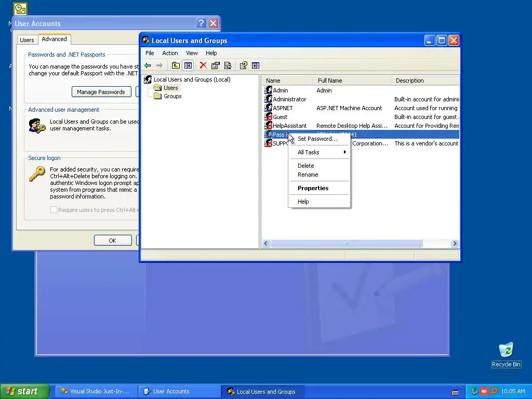
Task: Switch to User Accounts taskbar button
Action: click(180, 392)
